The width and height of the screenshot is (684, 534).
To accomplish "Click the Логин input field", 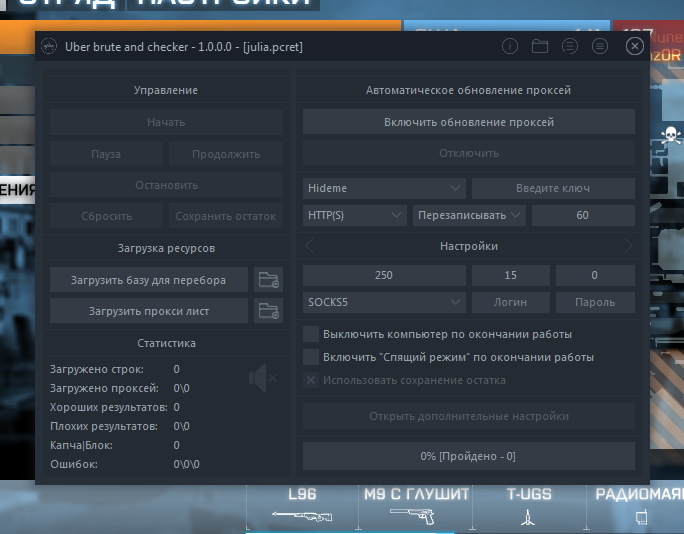I will [511, 302].
